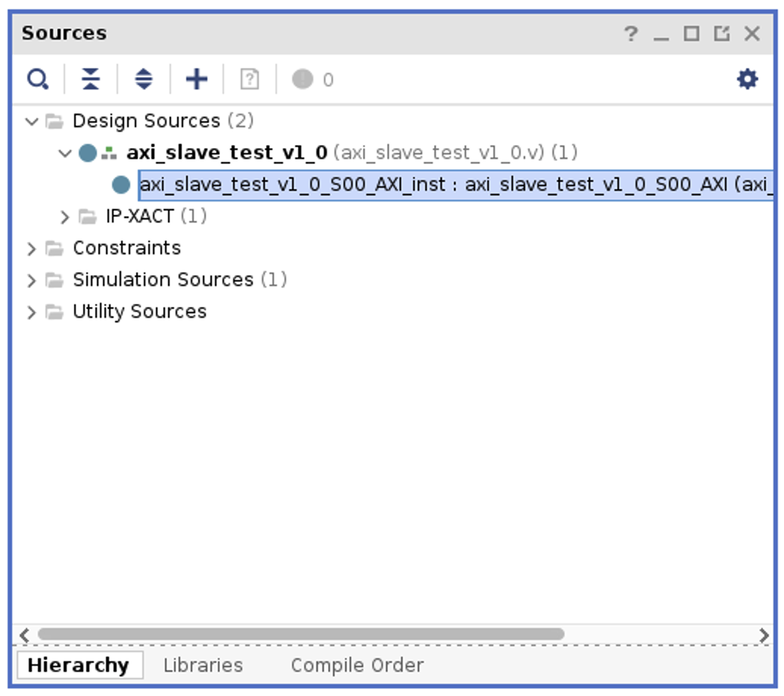Expand the Simulation Sources folder
Screen dimensions: 784x696
coord(30,279)
